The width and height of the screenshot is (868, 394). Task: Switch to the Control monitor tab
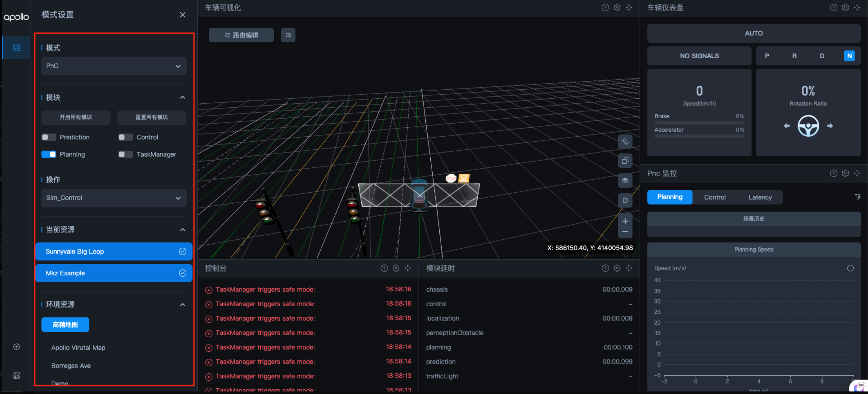pyautogui.click(x=715, y=197)
